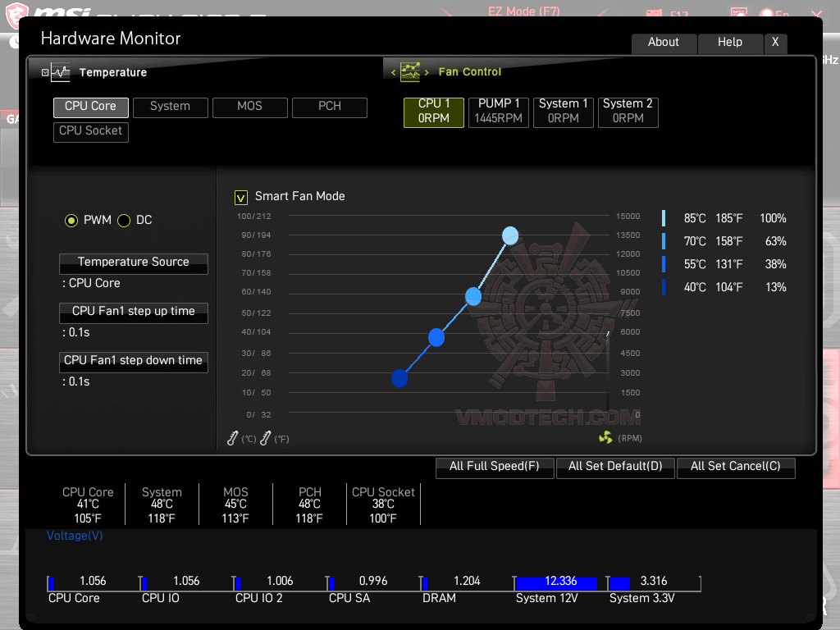840x630 pixels.
Task: Click the Voltage(V) section label
Action: (74, 535)
